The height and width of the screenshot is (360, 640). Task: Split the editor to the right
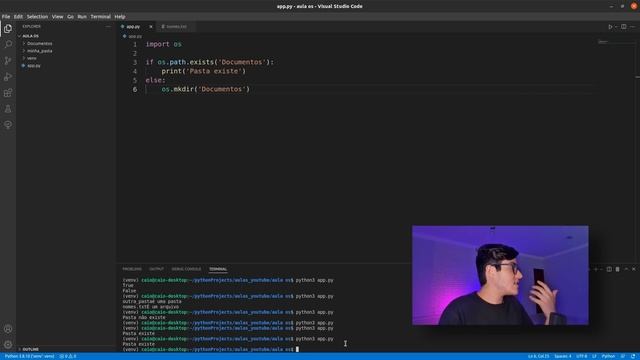pos(624,27)
